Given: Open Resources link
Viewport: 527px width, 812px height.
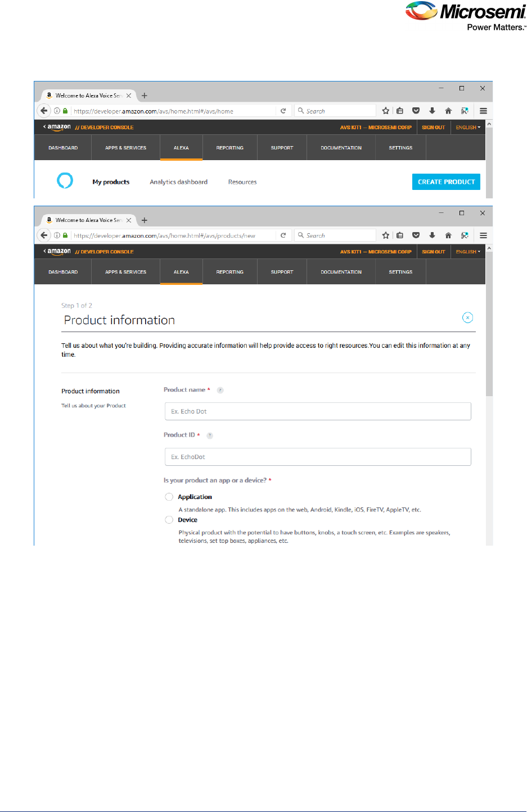Looking at the screenshot, I should click(x=242, y=182).
